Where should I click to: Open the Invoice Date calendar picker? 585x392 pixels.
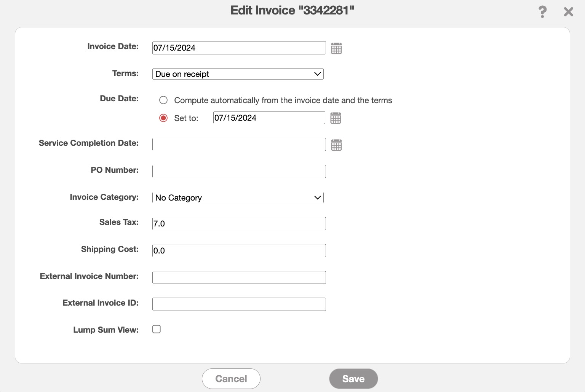336,48
